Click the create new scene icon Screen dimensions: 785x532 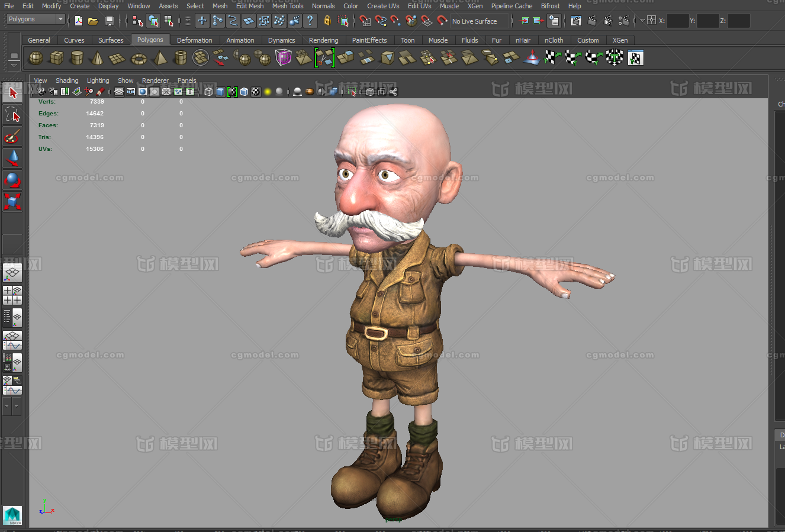tap(79, 21)
